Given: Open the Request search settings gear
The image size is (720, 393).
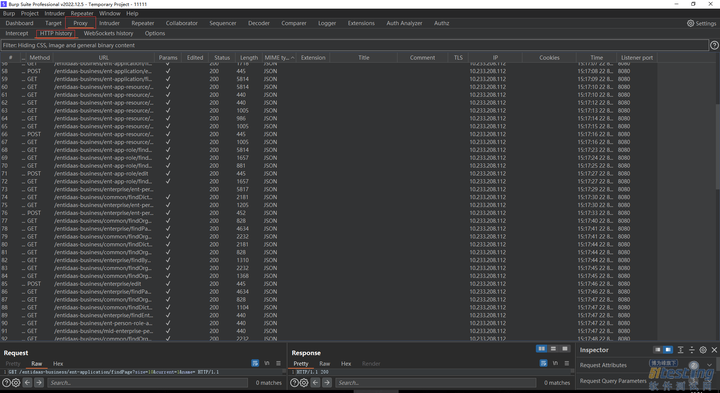Looking at the screenshot, I should tap(16, 382).
